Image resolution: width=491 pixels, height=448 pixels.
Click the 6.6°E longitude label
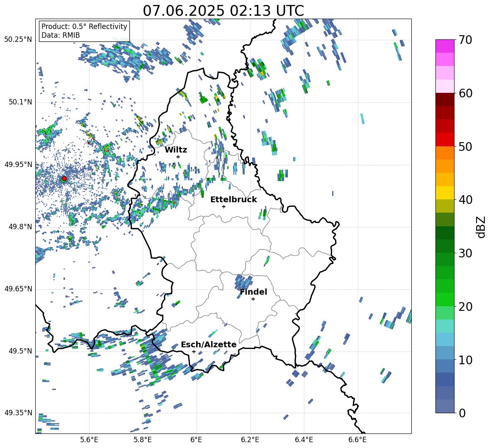pos(357,440)
